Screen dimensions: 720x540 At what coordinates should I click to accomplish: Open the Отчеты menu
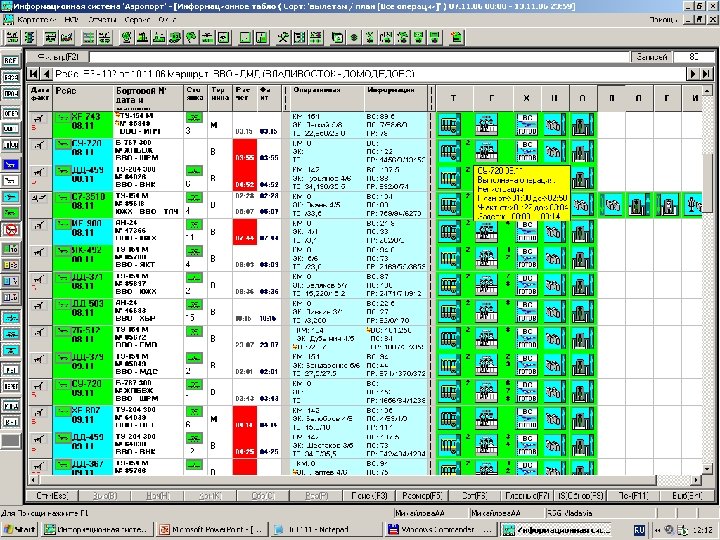pyautogui.click(x=101, y=20)
